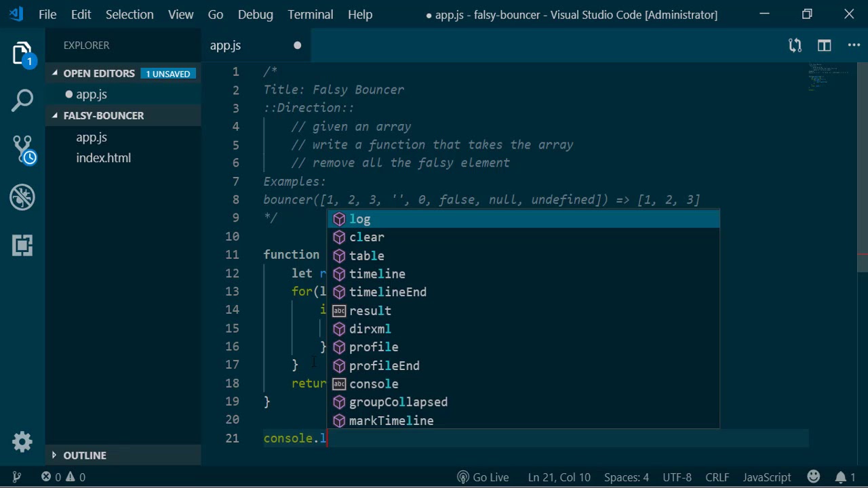Select the clear suggestion
Screen dimensions: 868x488
(524, 237)
